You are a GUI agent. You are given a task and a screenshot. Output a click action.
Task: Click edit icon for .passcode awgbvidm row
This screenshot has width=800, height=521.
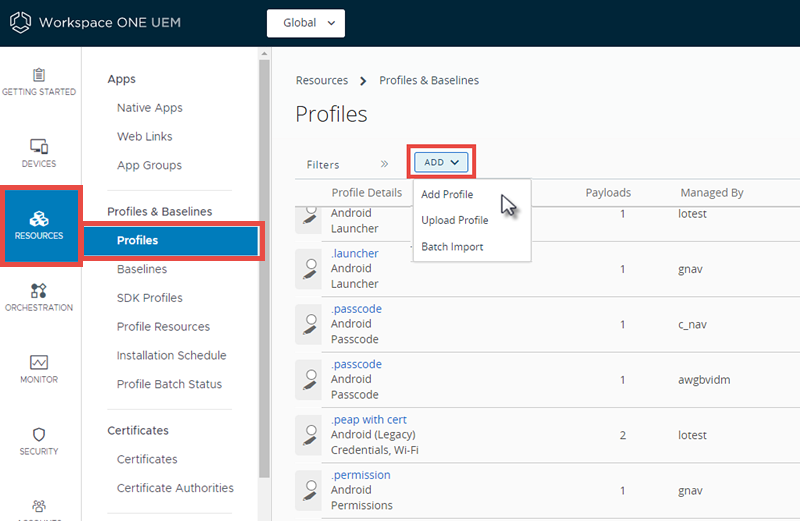(x=309, y=380)
